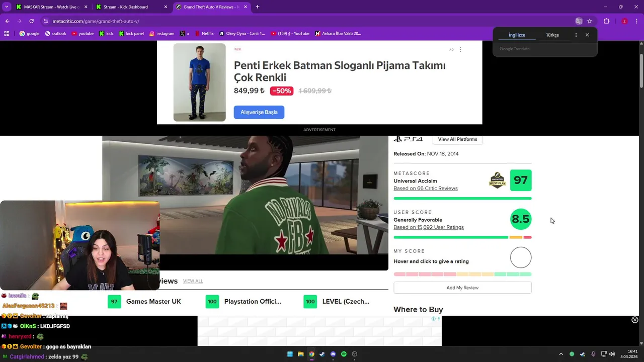644x362 pixels.
Task: Click the Penti pajama product image
Action: click(x=200, y=82)
